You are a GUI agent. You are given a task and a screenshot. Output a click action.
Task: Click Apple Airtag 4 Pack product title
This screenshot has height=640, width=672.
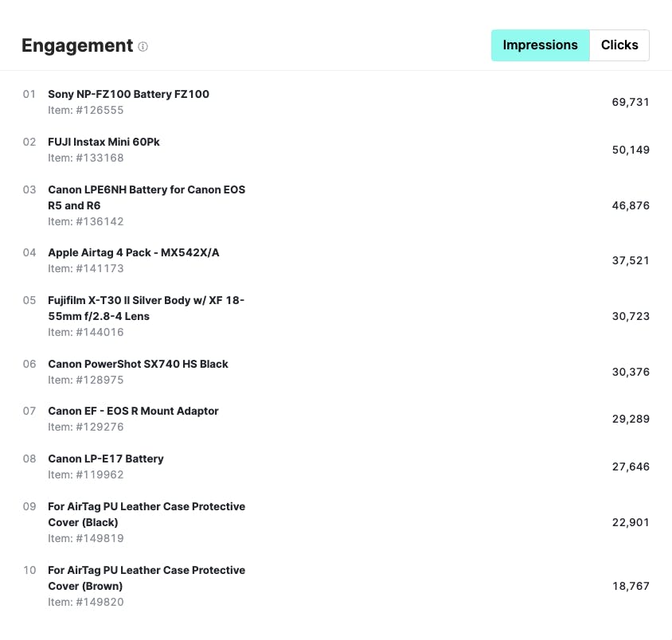point(133,252)
